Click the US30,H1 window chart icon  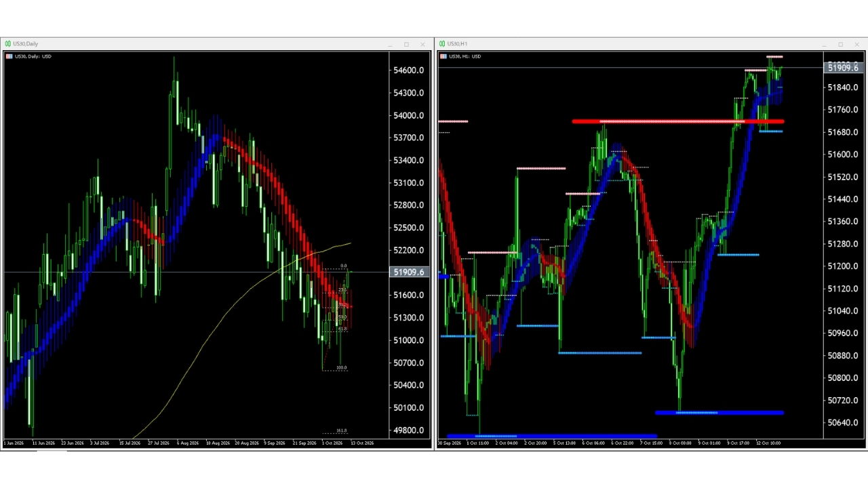click(442, 44)
